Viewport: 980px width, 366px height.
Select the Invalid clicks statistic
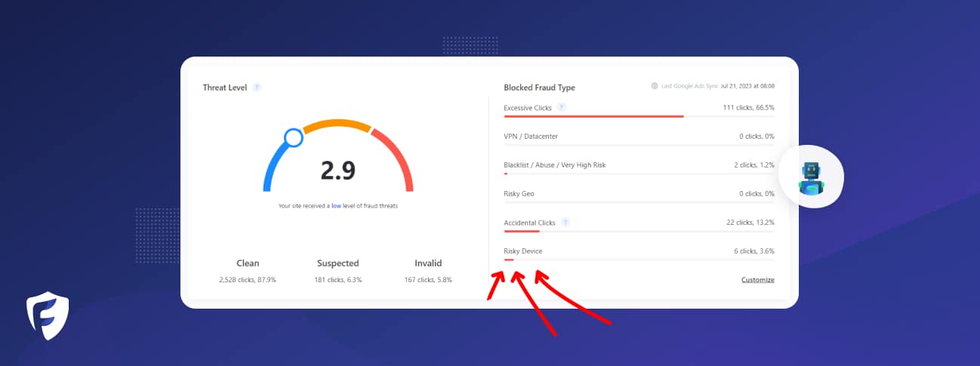click(428, 272)
